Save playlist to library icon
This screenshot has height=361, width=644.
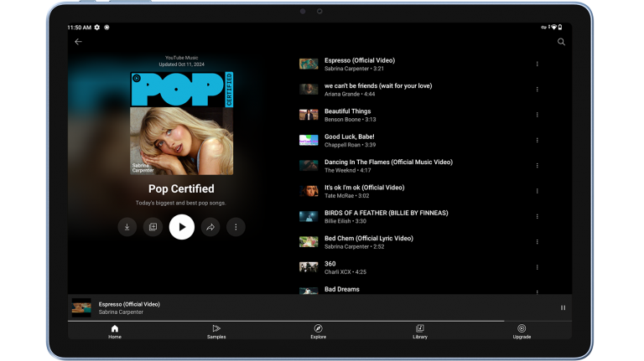click(x=153, y=226)
